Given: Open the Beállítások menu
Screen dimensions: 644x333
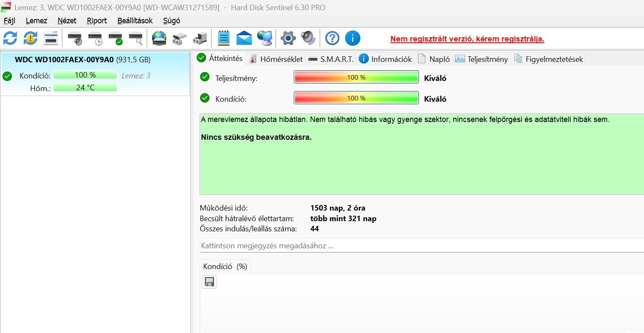Looking at the screenshot, I should tap(135, 20).
